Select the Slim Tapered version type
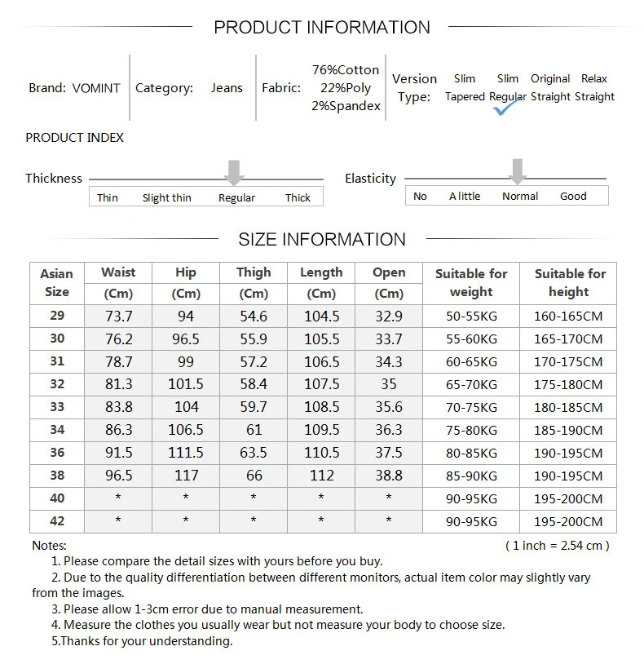The image size is (644, 664). click(x=465, y=87)
